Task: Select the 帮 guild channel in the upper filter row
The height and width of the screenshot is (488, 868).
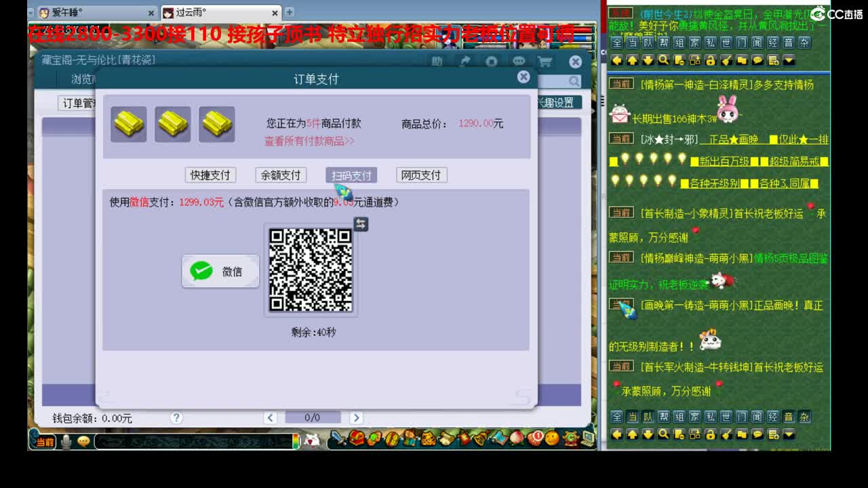Action: click(663, 42)
